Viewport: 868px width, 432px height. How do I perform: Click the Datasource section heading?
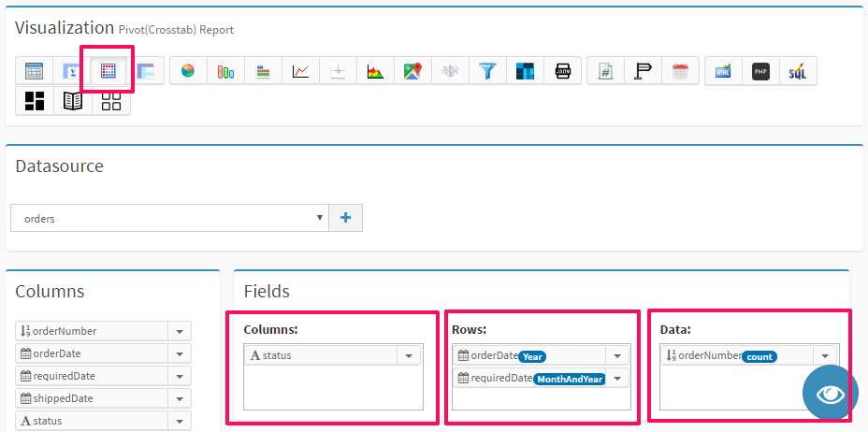click(x=59, y=166)
